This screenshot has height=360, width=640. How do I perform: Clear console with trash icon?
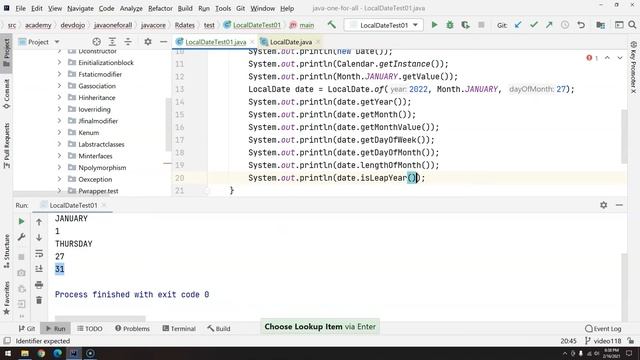(39, 300)
